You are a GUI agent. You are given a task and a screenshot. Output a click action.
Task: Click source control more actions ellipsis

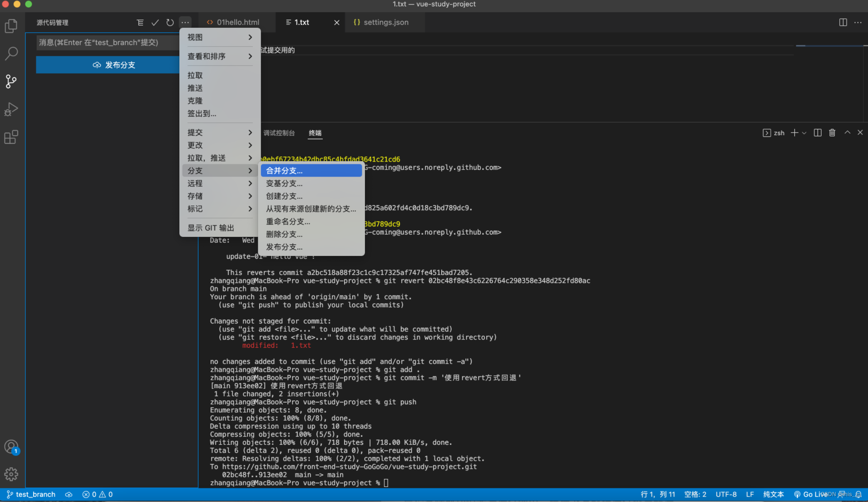click(185, 22)
